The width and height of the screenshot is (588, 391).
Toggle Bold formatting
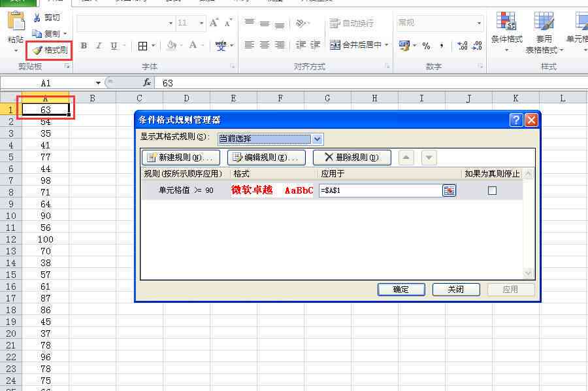tap(84, 46)
